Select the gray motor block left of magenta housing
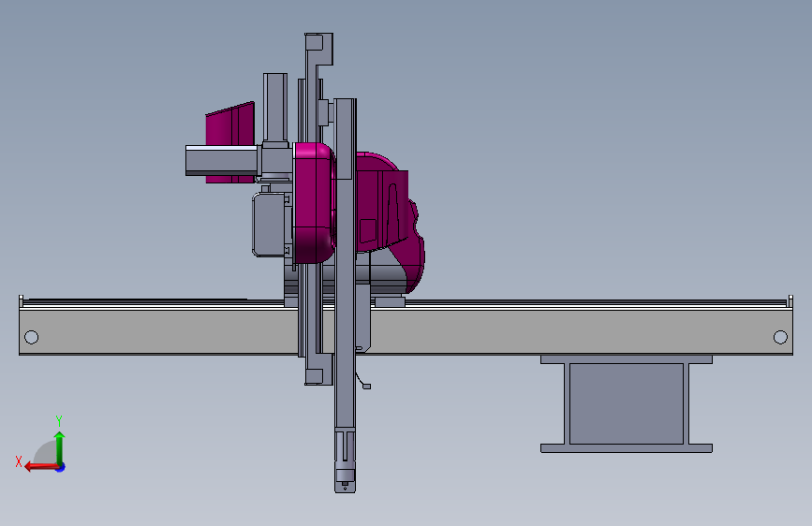 [271, 225]
